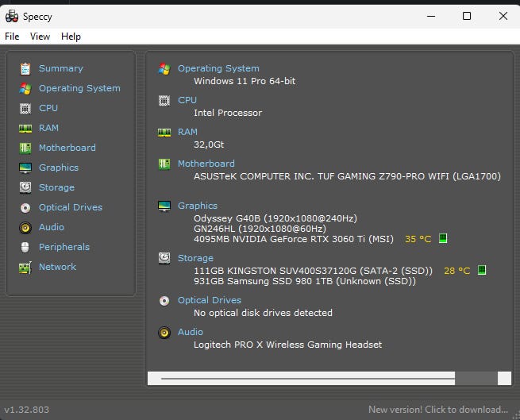Click the 35 °C GPU temperature value
Image resolution: width=520 pixels, height=420 pixels.
418,239
